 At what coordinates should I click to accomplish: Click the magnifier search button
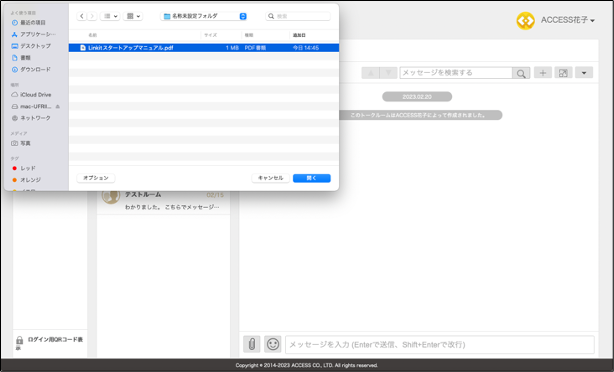(521, 73)
